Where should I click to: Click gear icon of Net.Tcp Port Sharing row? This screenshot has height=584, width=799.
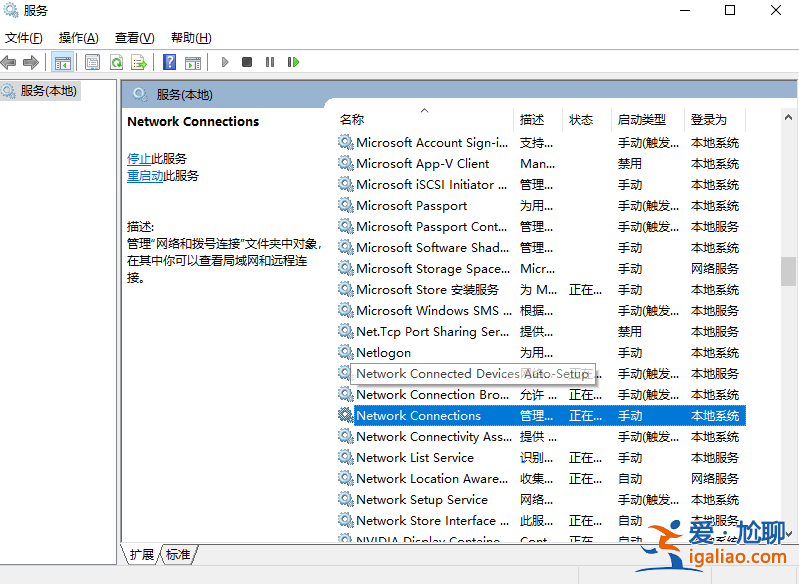345,331
